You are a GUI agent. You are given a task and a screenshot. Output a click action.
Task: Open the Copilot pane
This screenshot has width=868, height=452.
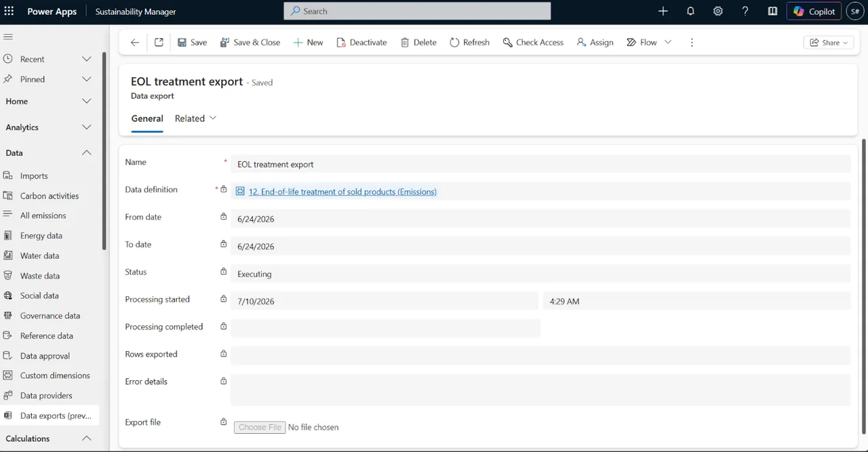coord(814,12)
